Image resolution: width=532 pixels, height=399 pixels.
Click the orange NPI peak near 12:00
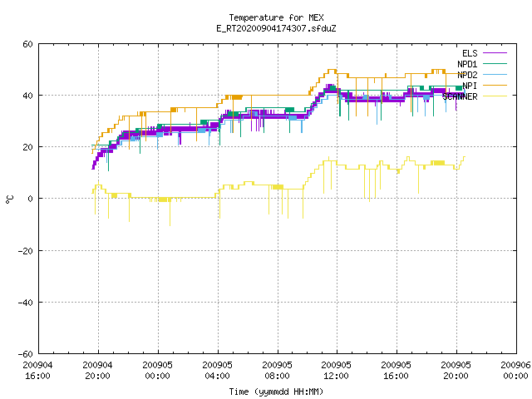[x=332, y=71]
